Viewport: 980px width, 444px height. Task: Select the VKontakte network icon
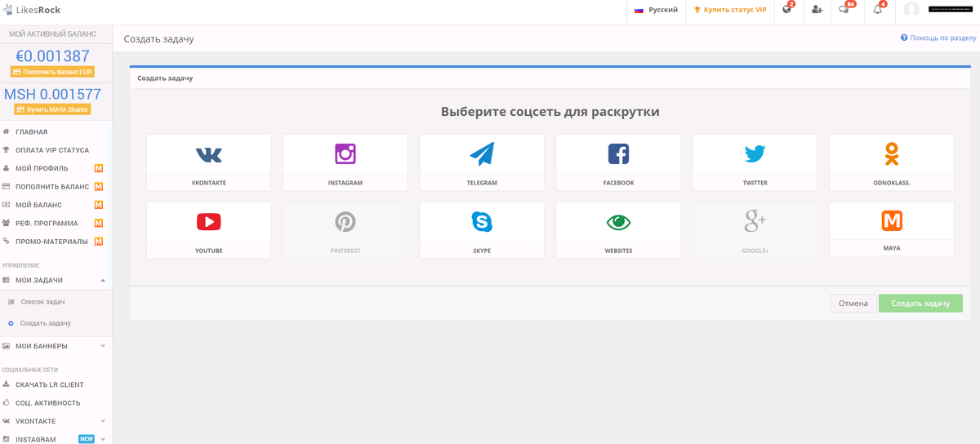[208, 154]
